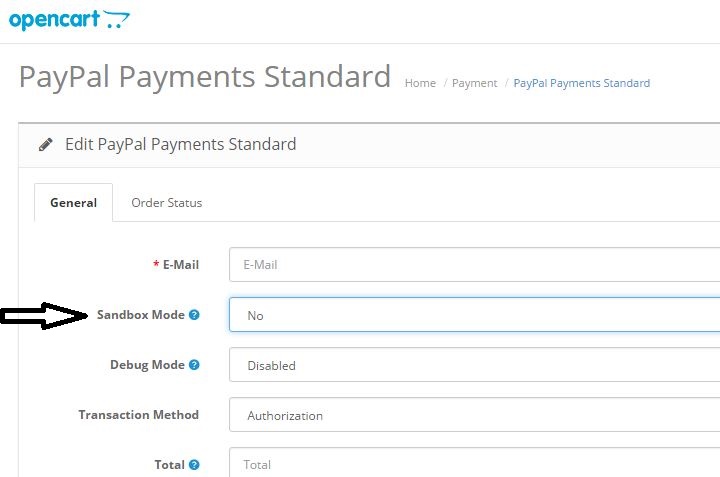
Task: Open the Payment breadcrumb link
Action: 474,83
